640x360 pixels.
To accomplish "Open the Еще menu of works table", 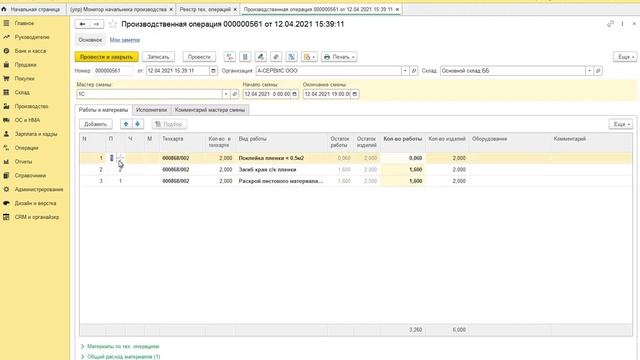I will coord(621,124).
